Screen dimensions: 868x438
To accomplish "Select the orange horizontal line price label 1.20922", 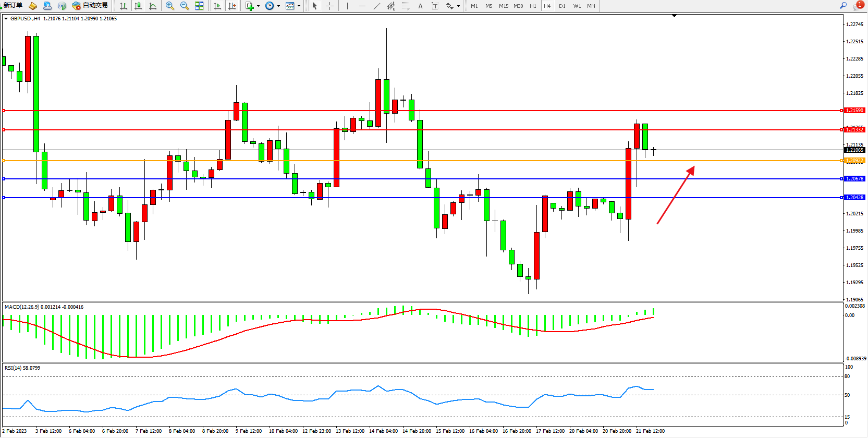I will 854,161.
